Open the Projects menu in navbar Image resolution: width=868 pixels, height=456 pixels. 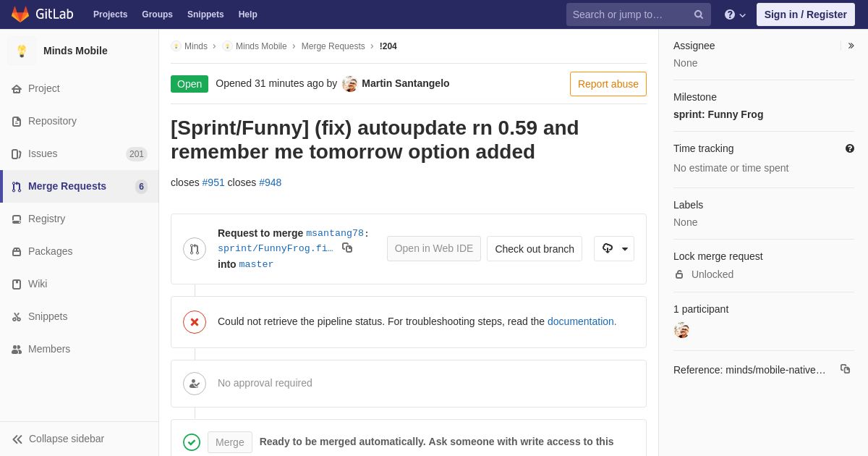(x=110, y=14)
